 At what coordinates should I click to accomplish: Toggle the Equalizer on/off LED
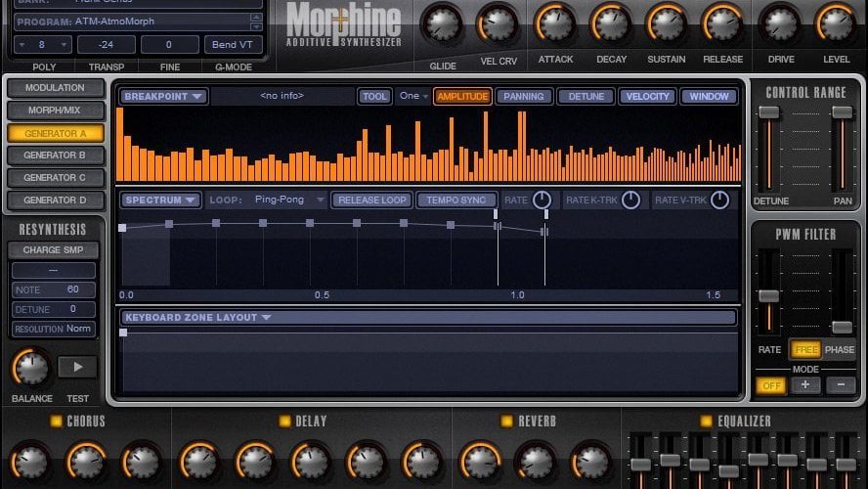706,421
